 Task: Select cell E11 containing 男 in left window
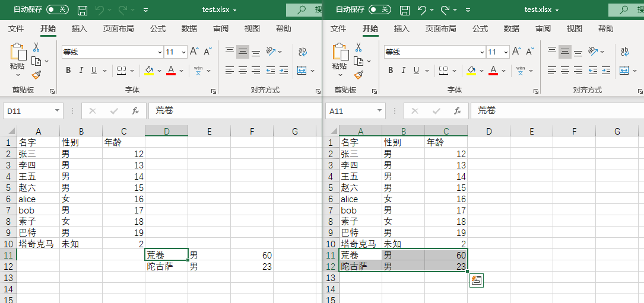(209, 255)
